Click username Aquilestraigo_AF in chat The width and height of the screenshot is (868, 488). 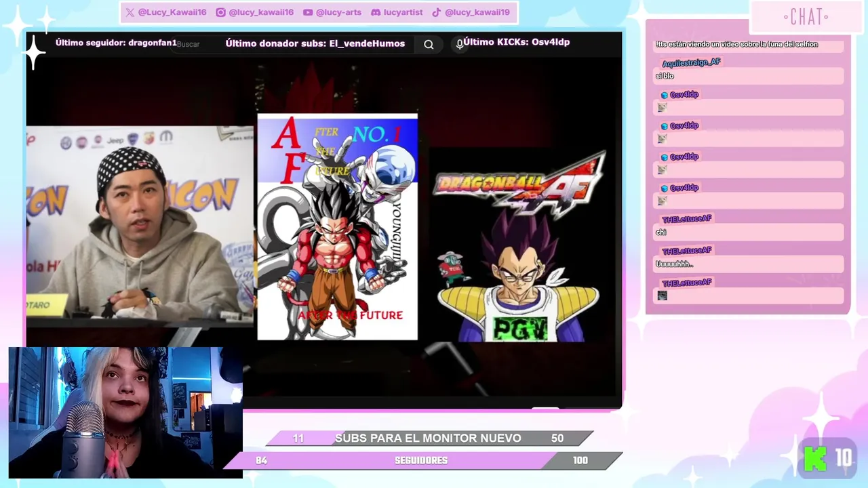(691, 62)
